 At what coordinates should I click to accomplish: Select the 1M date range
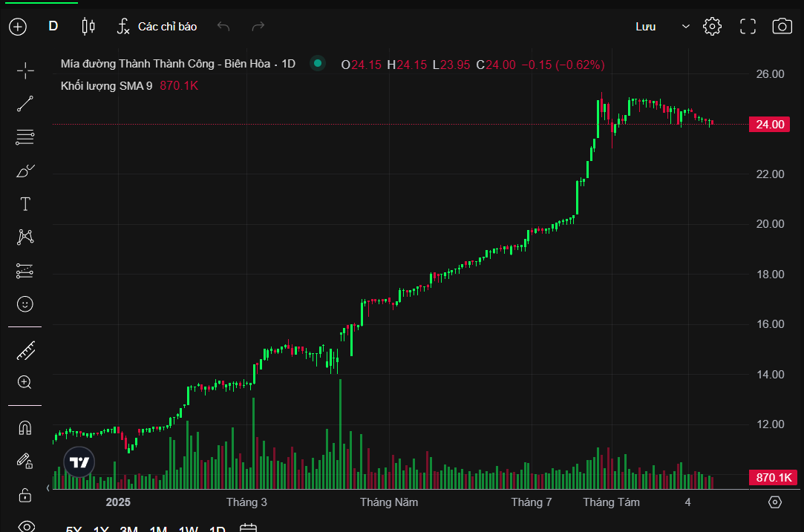tap(158, 528)
